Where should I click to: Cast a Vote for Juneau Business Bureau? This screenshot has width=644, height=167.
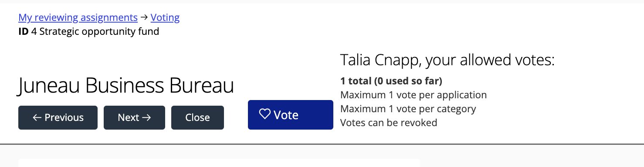tap(291, 115)
